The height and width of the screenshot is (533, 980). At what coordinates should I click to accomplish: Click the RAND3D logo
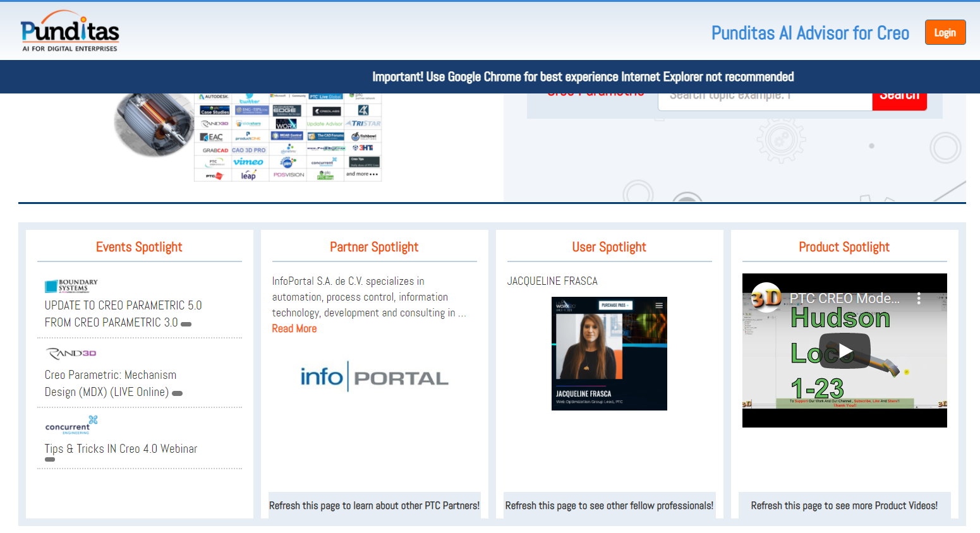(x=71, y=353)
